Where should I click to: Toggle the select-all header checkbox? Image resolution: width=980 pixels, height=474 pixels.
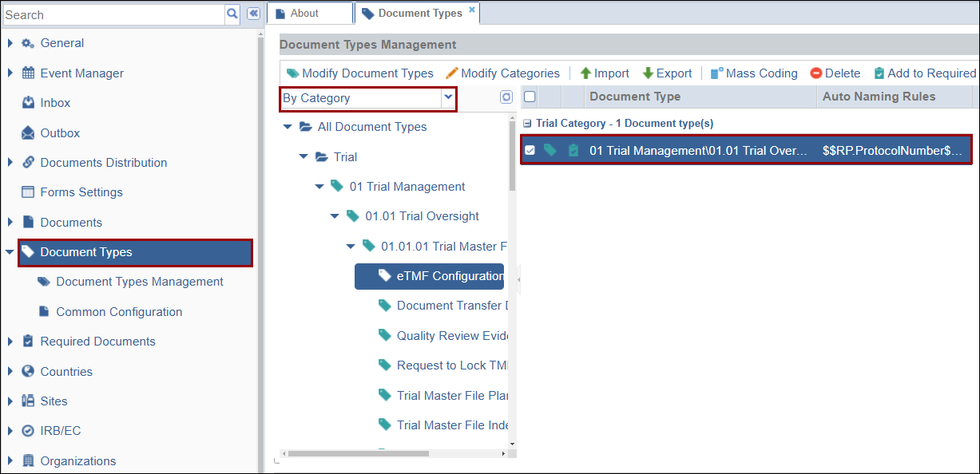(x=530, y=97)
